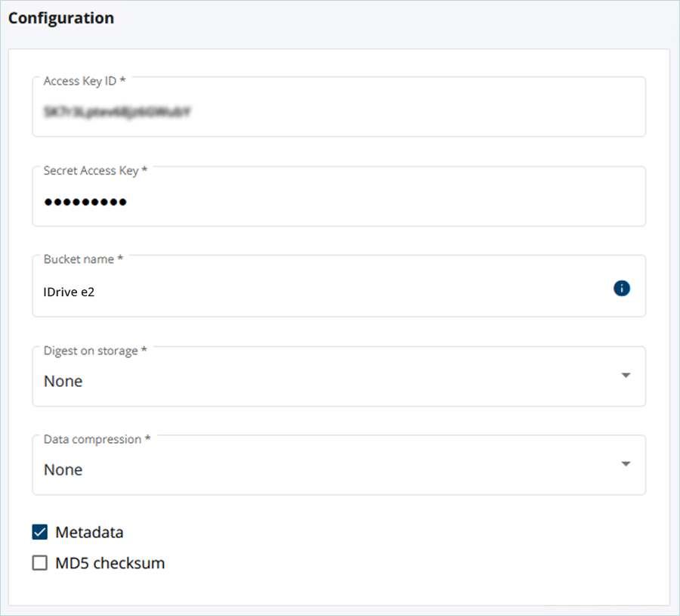Expand the Digest on storage dropdown arrow
Screen dimensions: 680x616
pos(625,376)
